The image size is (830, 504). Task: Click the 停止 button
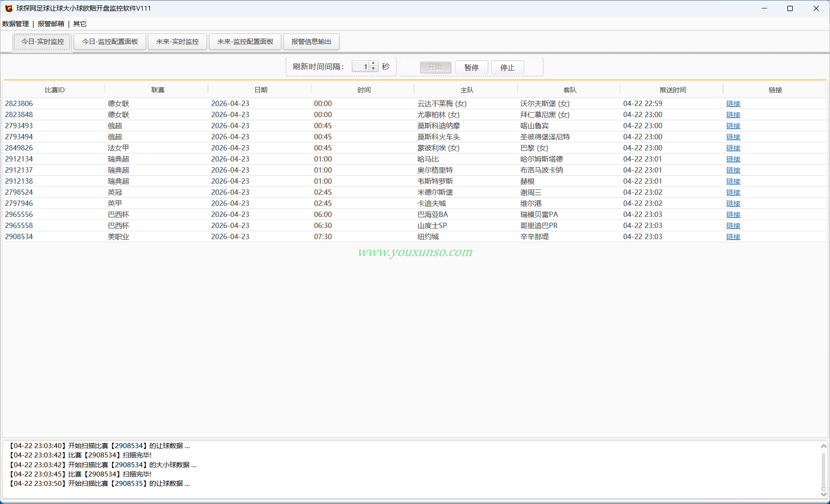(507, 67)
